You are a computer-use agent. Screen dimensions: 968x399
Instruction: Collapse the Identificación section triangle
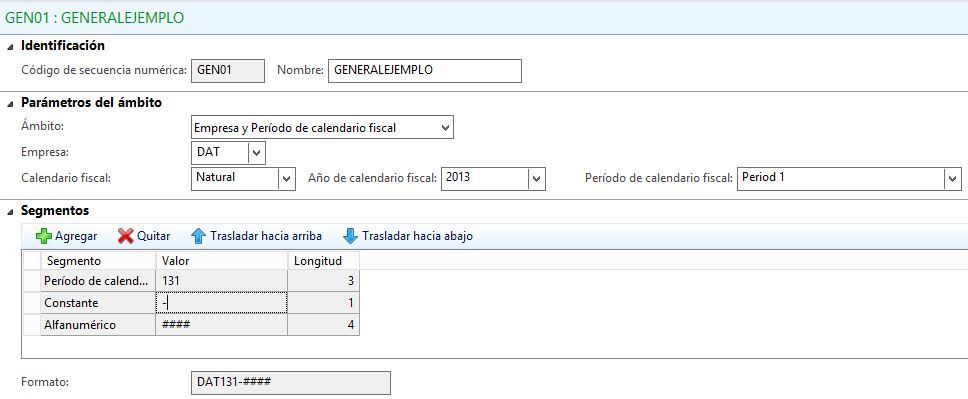10,46
